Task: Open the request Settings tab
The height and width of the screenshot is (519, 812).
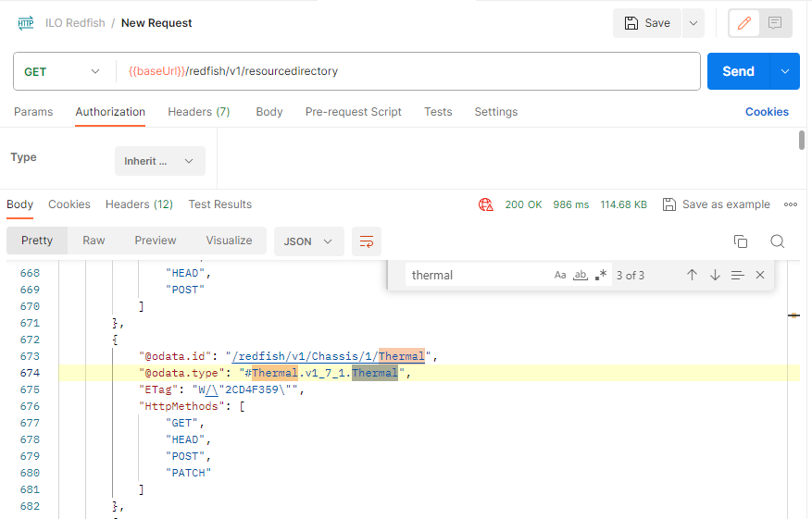Action: click(496, 112)
